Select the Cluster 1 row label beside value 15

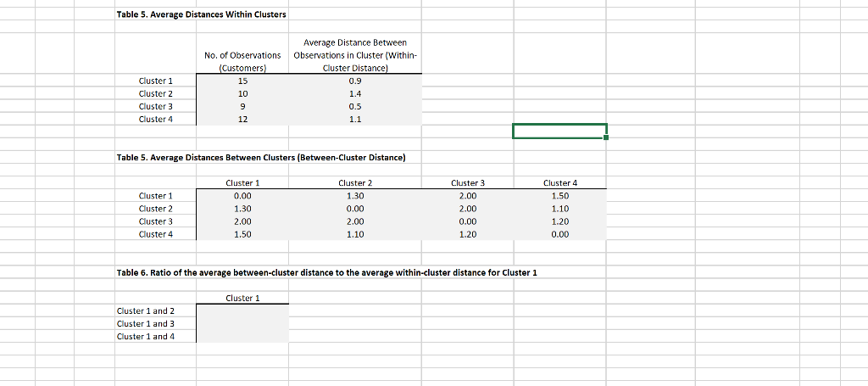coord(156,81)
